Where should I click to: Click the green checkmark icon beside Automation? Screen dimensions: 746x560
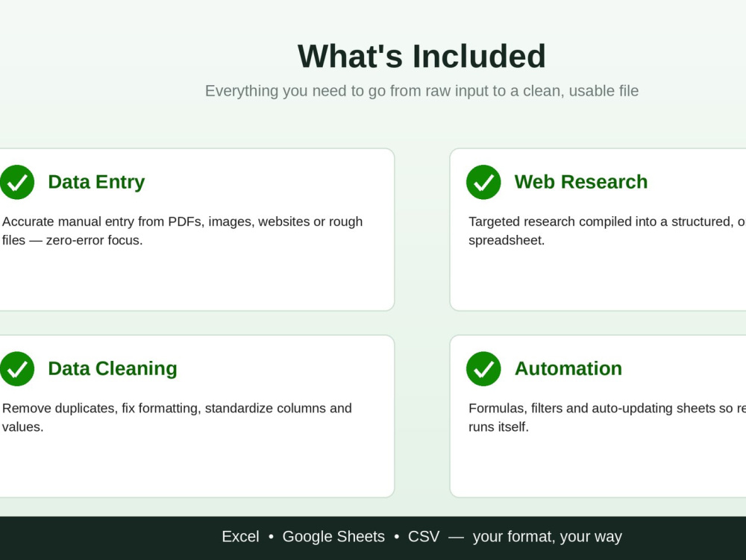click(x=483, y=369)
